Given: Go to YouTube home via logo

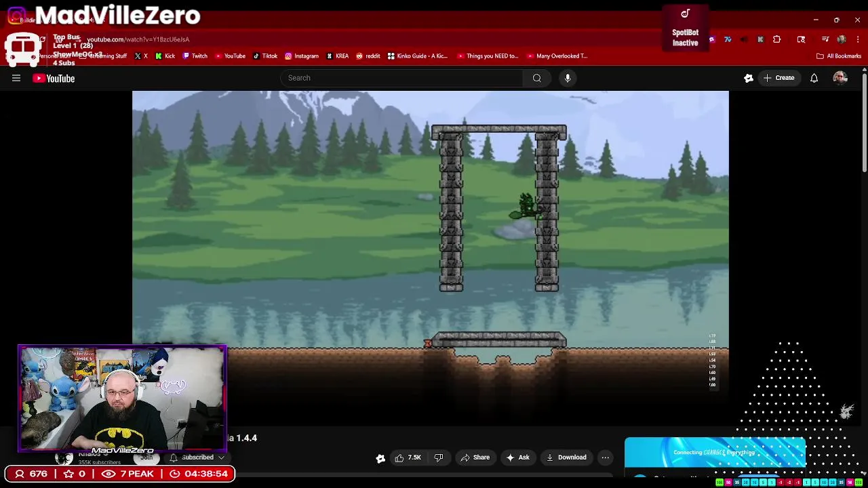Looking at the screenshot, I should coord(54,79).
